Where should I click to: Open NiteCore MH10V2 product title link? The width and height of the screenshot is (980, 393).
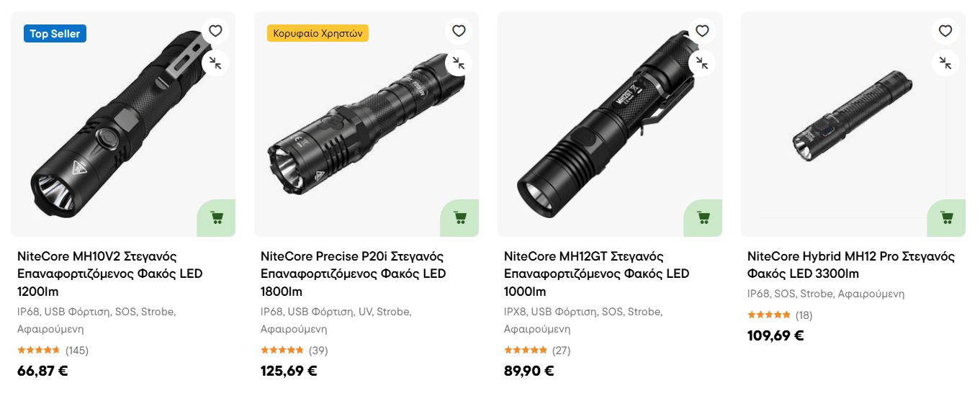[x=109, y=274]
